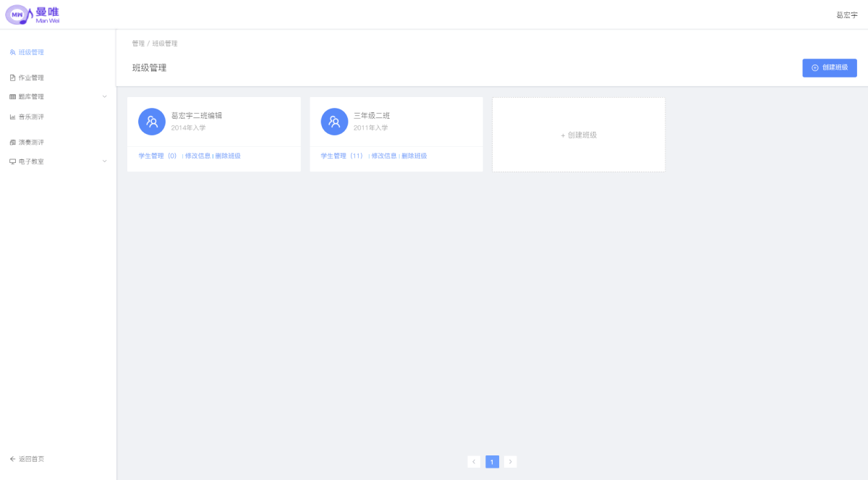Click avatar icon of 三年级二班 class
The image size is (868, 480).
(x=334, y=122)
